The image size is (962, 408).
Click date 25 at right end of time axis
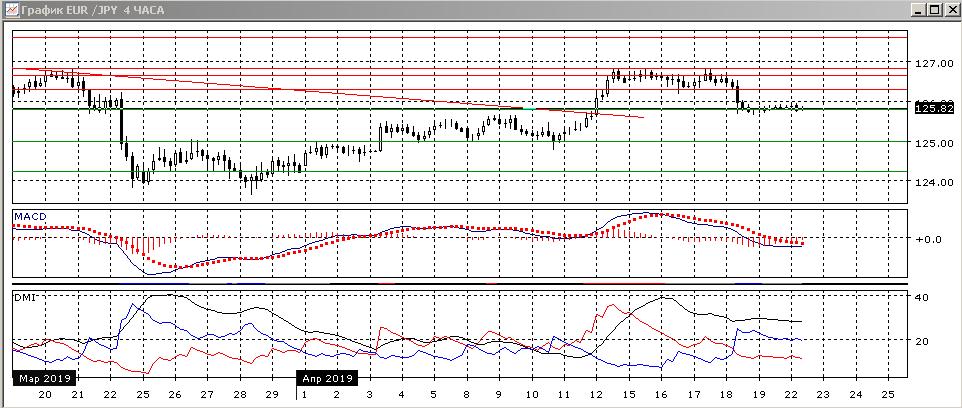pos(887,395)
